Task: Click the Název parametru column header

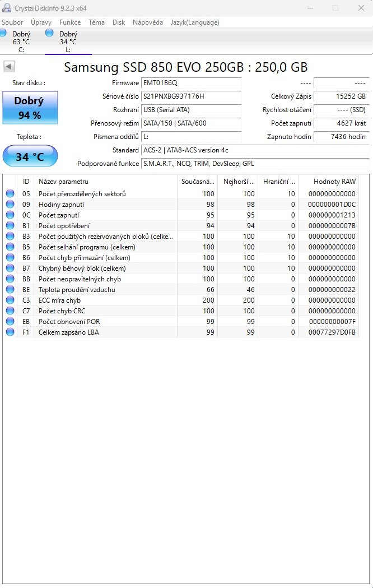Action: tap(106, 182)
